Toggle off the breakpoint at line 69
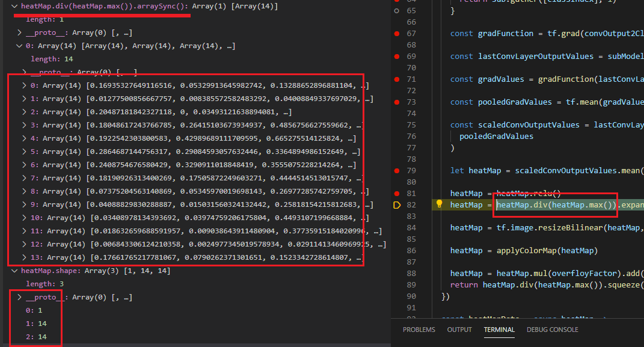The image size is (644, 347). (397, 57)
